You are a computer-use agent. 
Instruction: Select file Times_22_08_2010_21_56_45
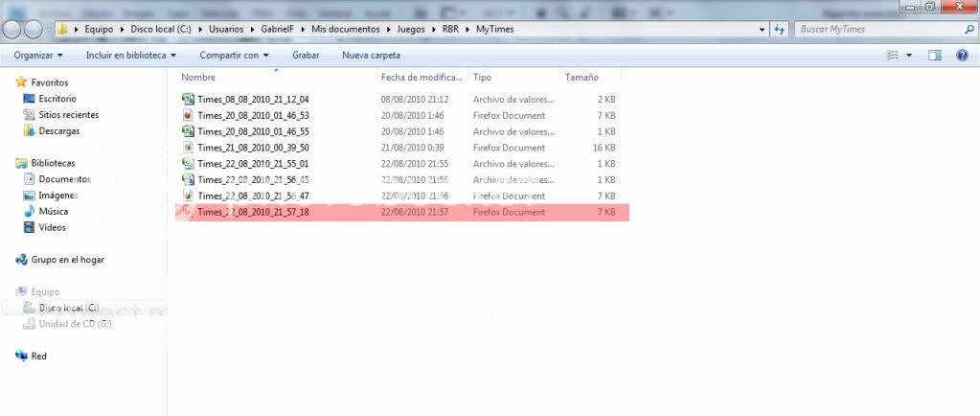pos(253,180)
